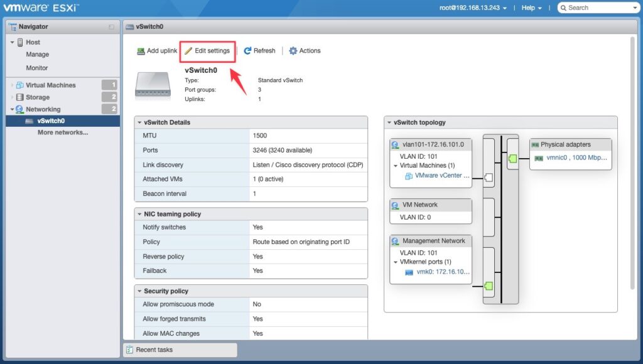Collapse VMkernel ports (1) list
This screenshot has height=364, width=643.
click(x=396, y=262)
